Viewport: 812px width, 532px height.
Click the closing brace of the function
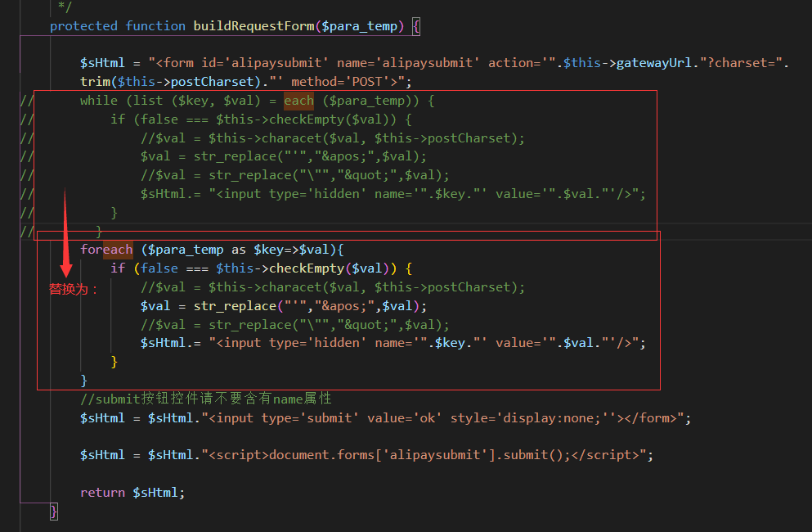click(54, 512)
